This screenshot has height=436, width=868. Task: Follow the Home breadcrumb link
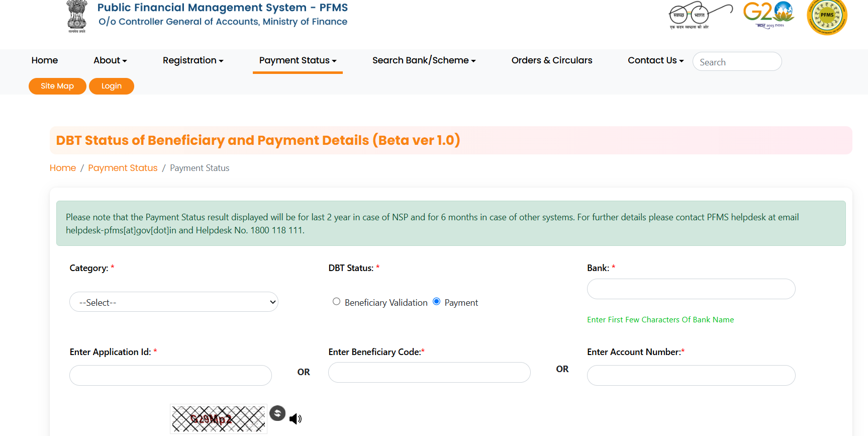tap(63, 168)
